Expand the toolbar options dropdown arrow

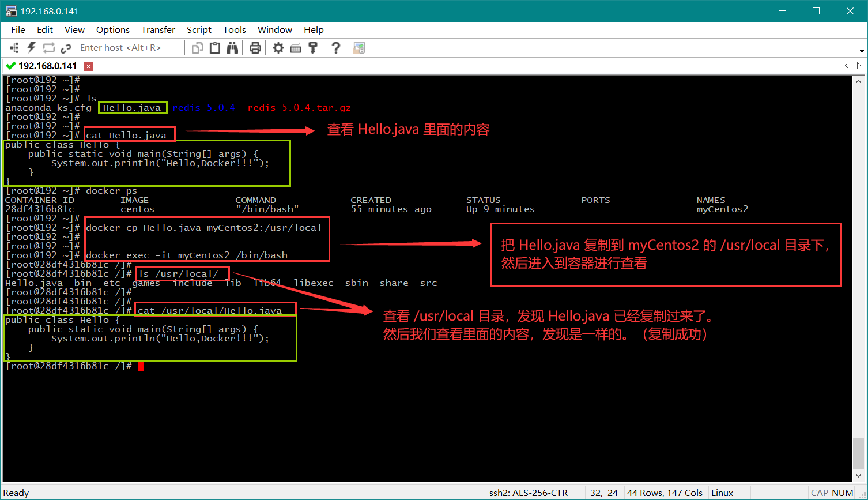click(x=862, y=51)
